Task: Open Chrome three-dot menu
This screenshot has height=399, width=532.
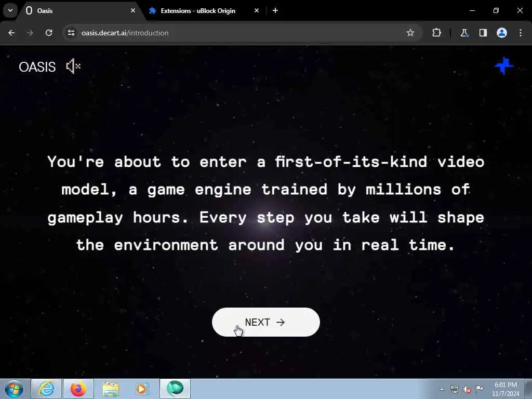Action: 521,33
